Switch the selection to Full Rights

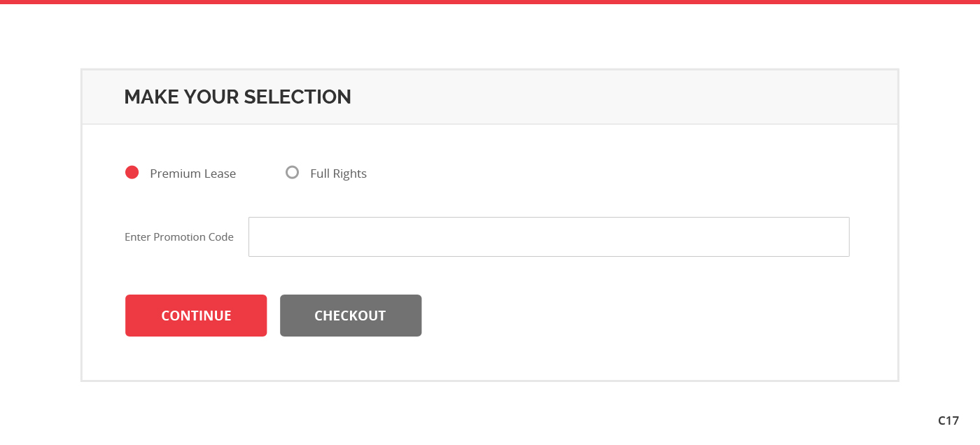tap(292, 173)
